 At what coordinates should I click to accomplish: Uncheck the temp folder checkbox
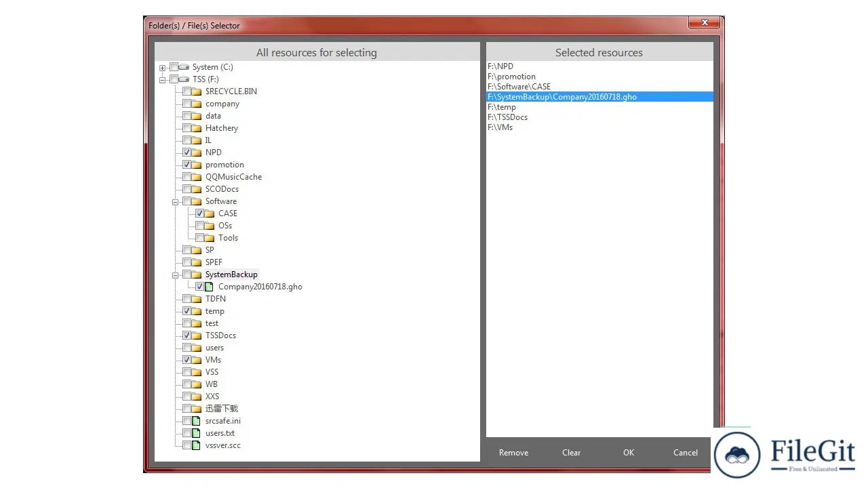point(186,311)
